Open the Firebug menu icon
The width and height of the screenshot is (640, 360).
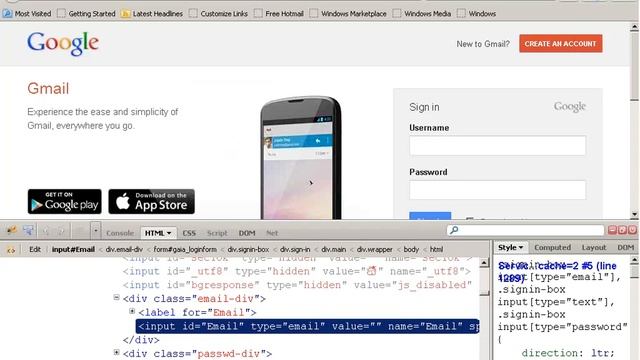point(11,231)
